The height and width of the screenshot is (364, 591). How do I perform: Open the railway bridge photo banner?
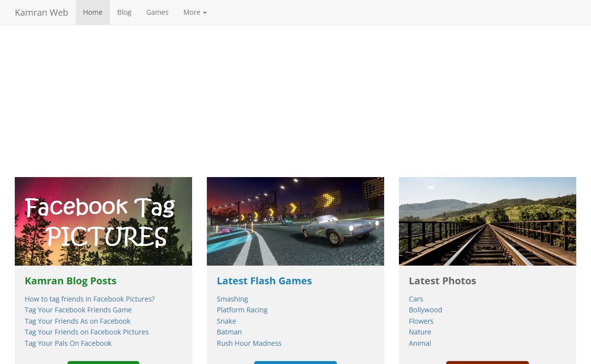click(488, 221)
